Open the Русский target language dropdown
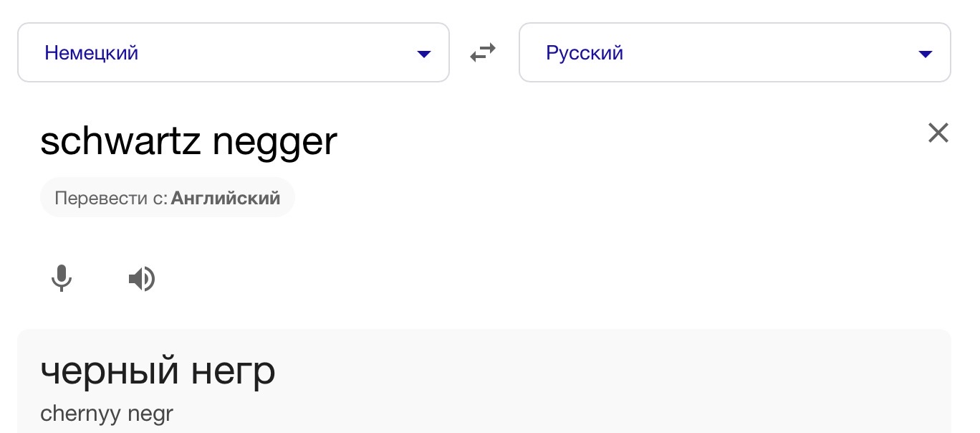 tap(734, 52)
